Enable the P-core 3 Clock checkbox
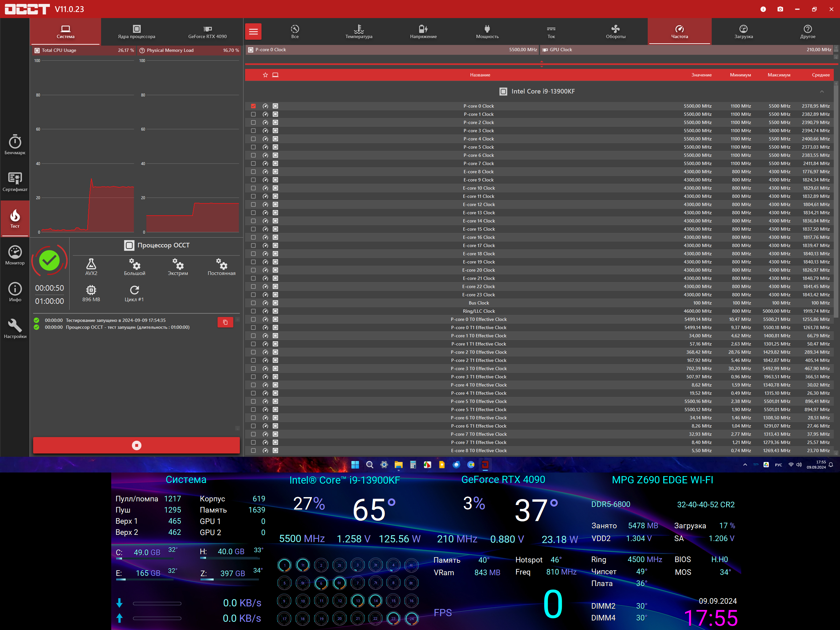The height and width of the screenshot is (630, 840). [253, 131]
